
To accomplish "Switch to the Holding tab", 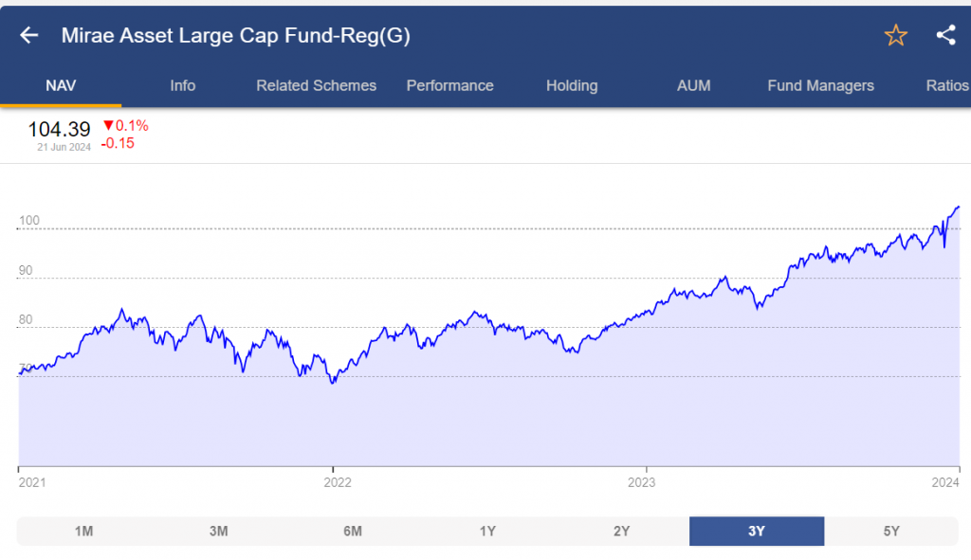I will pyautogui.click(x=572, y=85).
